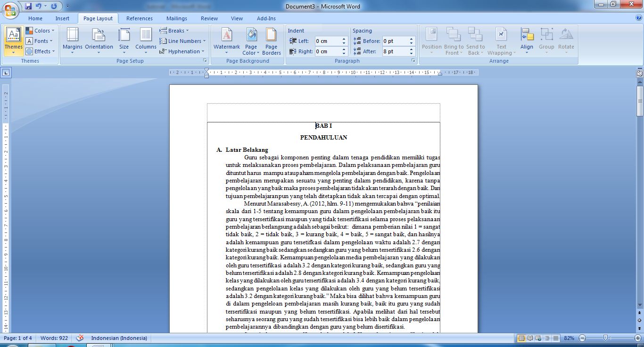Viewport: 644px width, 347px height.
Task: Go to the Review tab
Action: tap(209, 18)
